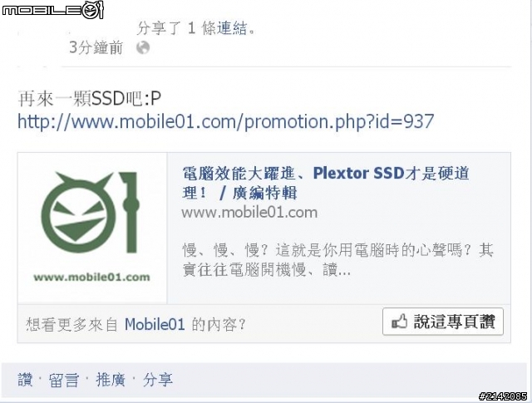532x403 pixels.
Task: Click the article description snippet text
Action: coord(337,260)
